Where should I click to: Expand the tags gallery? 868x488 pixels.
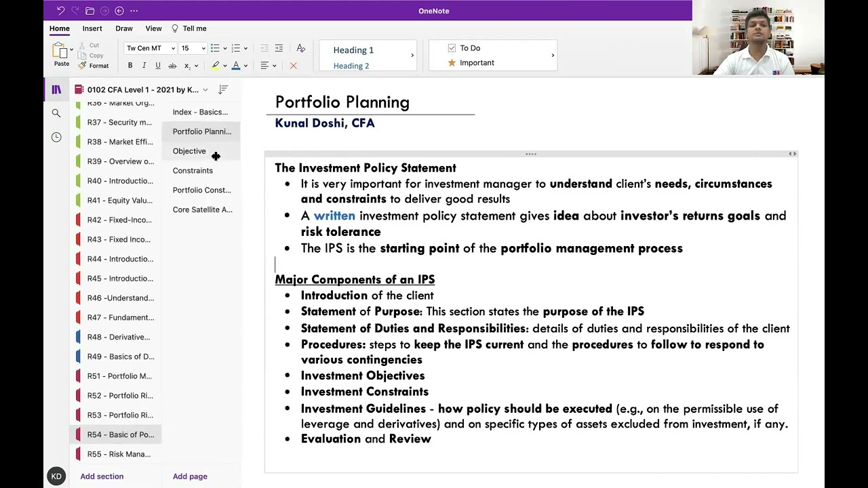tap(553, 56)
